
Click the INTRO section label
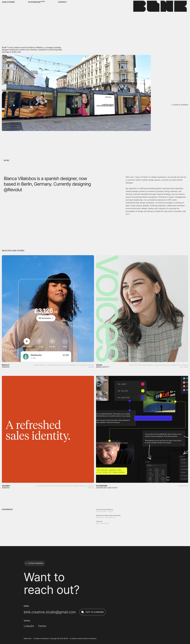click(x=7, y=160)
